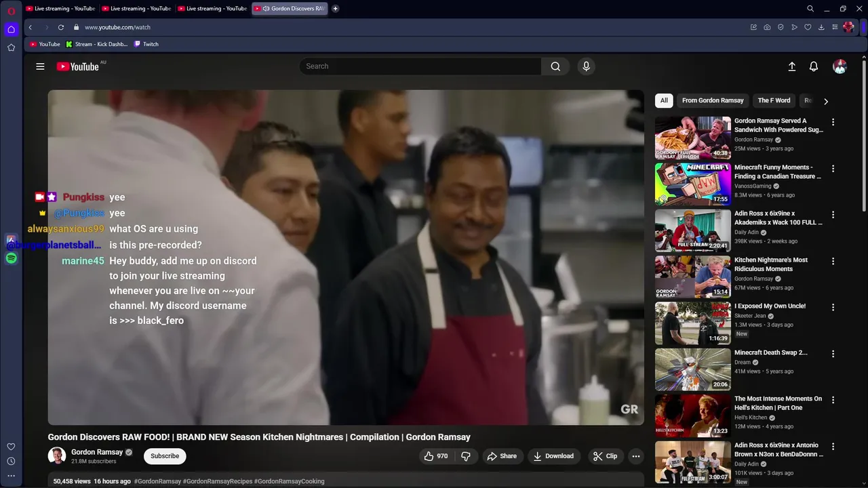
Task: Open options for 'Minecraft Death Swap 2'
Action: [x=833, y=354]
